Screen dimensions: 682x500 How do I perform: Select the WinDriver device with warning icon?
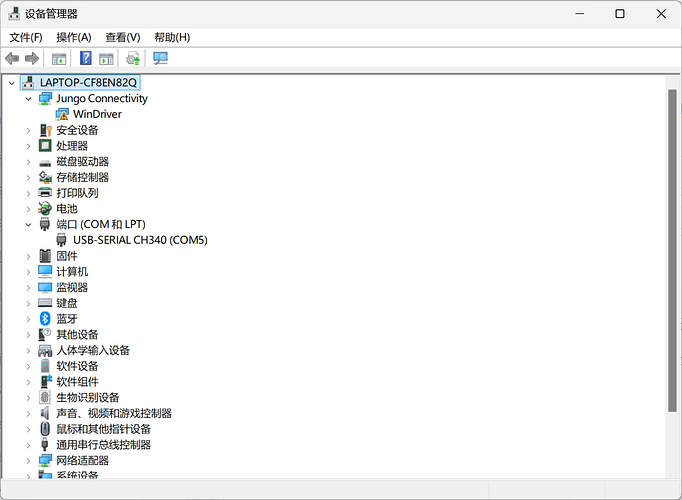pos(97,114)
